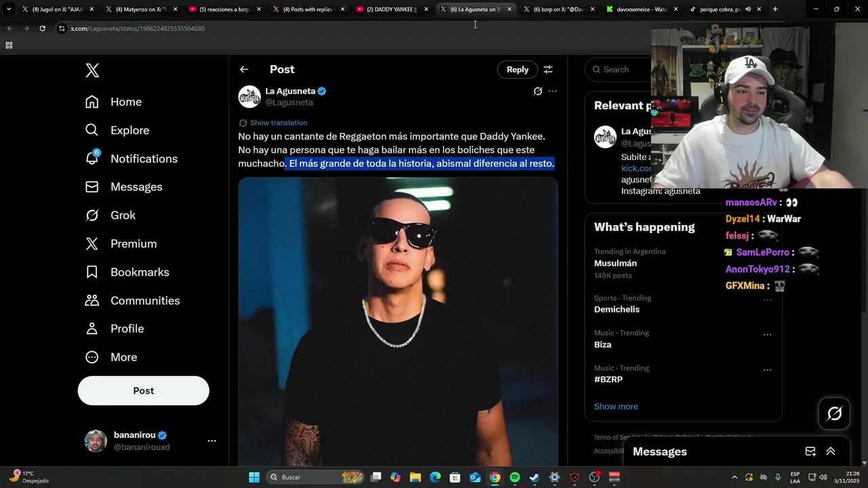Click the new message compose icon
The height and width of the screenshot is (488, 868).
point(810,451)
